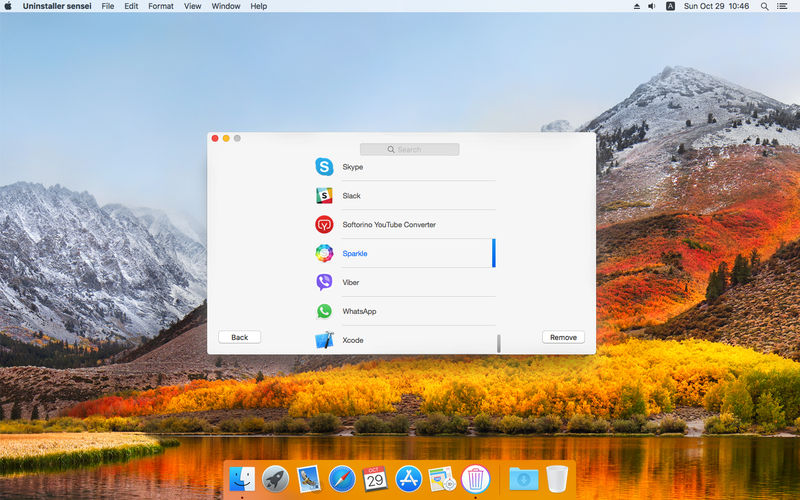
Task: Open the Help menu
Action: pos(258,6)
